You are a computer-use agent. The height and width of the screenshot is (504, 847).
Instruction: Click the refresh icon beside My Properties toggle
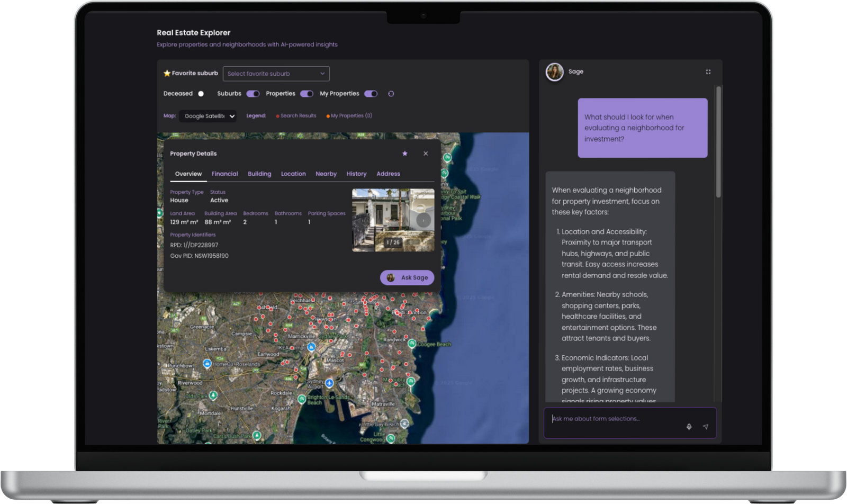[391, 94]
